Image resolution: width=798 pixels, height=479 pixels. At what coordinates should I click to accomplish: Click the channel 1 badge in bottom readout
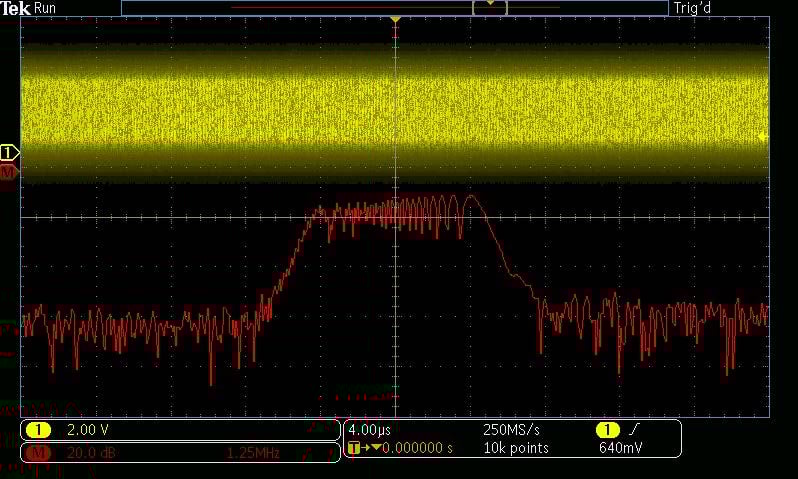39,430
